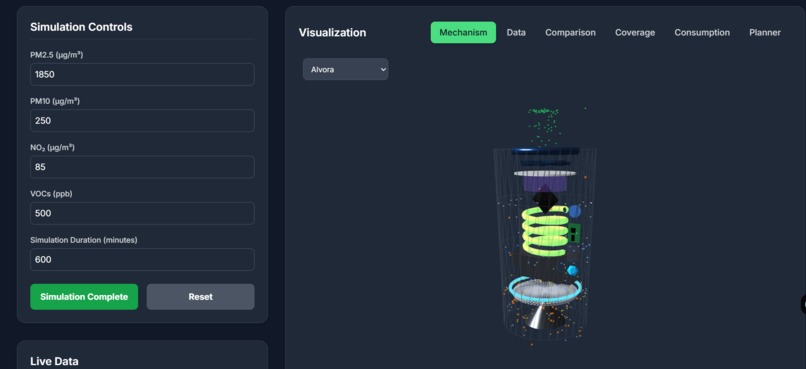Click the yellow-green coil in the model
Image resolution: width=806 pixels, height=369 pixels.
(544, 231)
